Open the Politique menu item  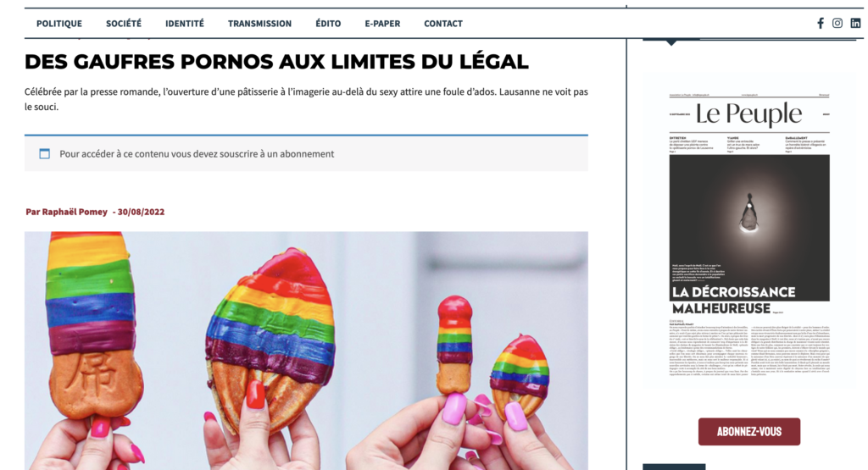pyautogui.click(x=59, y=24)
